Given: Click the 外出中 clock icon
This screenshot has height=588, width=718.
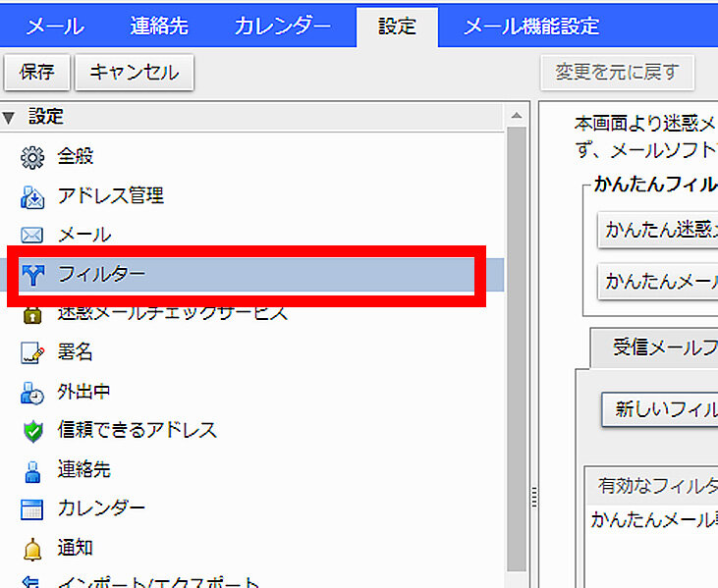Looking at the screenshot, I should pyautogui.click(x=32, y=393).
